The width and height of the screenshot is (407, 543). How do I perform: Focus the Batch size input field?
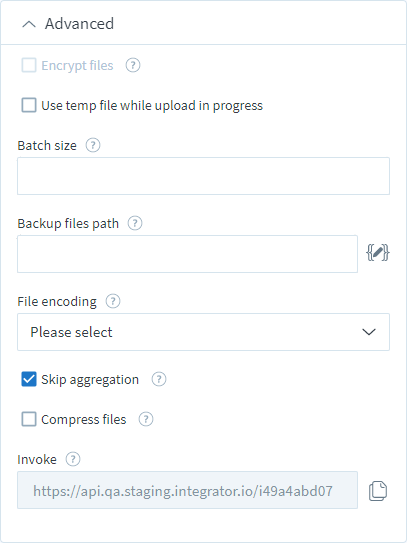coord(203,176)
